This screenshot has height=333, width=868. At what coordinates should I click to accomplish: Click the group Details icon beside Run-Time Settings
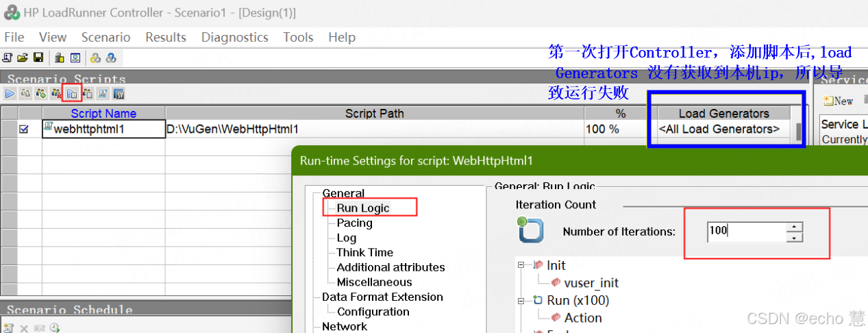click(88, 94)
